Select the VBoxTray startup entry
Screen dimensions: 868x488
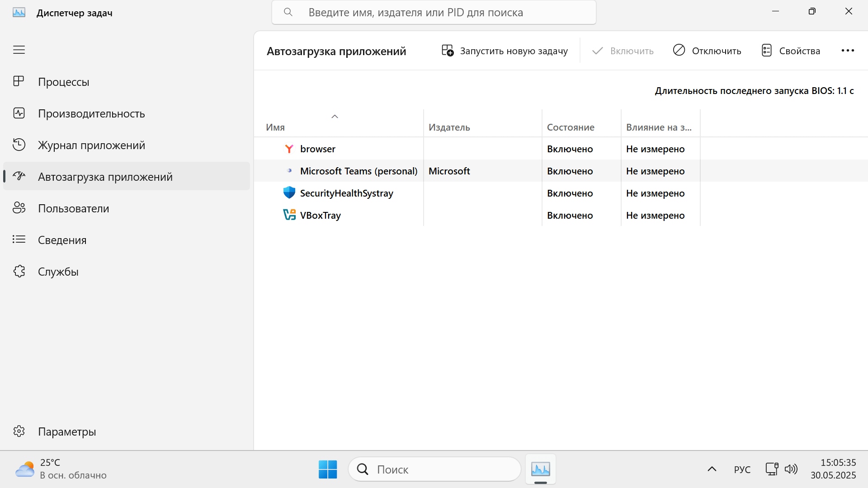(320, 216)
